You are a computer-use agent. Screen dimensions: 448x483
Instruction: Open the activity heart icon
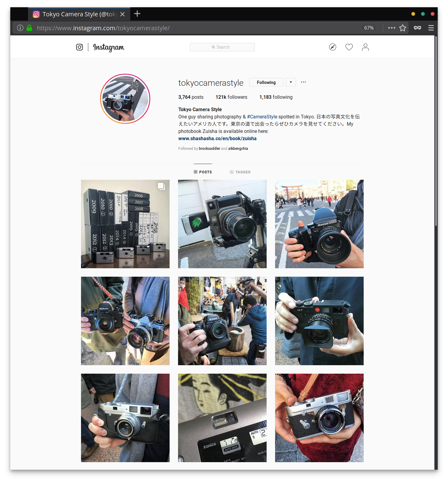[x=349, y=47]
